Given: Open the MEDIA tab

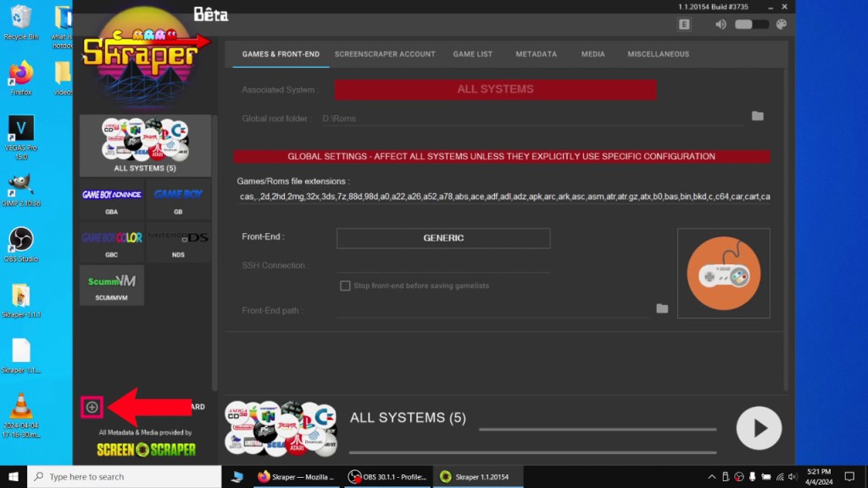Looking at the screenshot, I should coord(593,53).
